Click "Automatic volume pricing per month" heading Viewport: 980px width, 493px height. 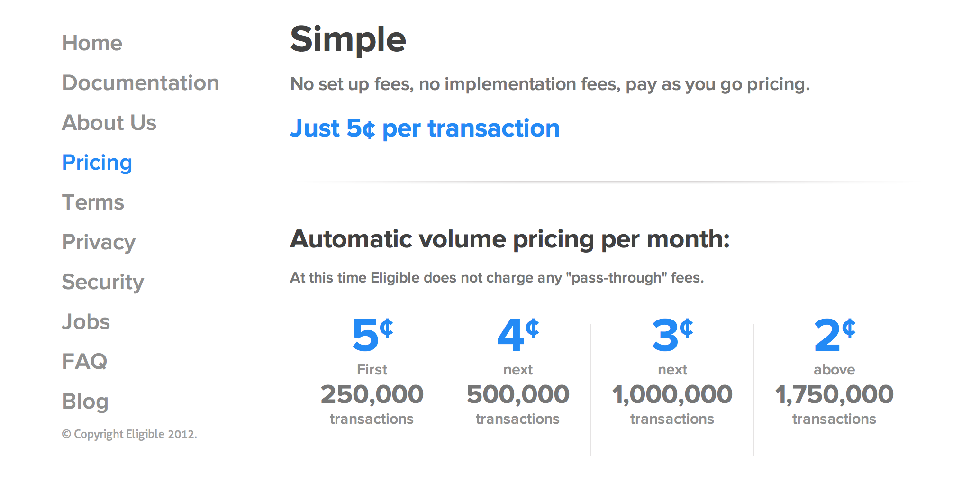pos(509,239)
